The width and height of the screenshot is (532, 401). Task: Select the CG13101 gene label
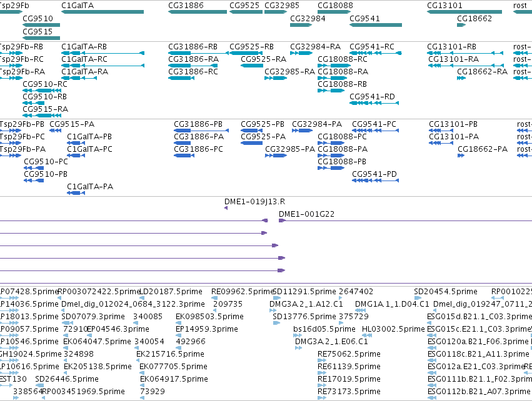(x=445, y=6)
